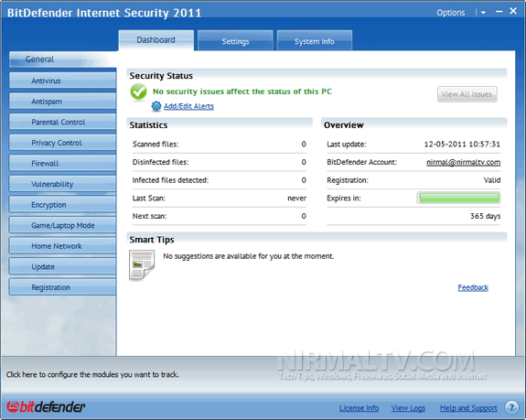Screen dimensions: 526x420
Task: Minimize the BitDefender window
Action: [499, 12]
